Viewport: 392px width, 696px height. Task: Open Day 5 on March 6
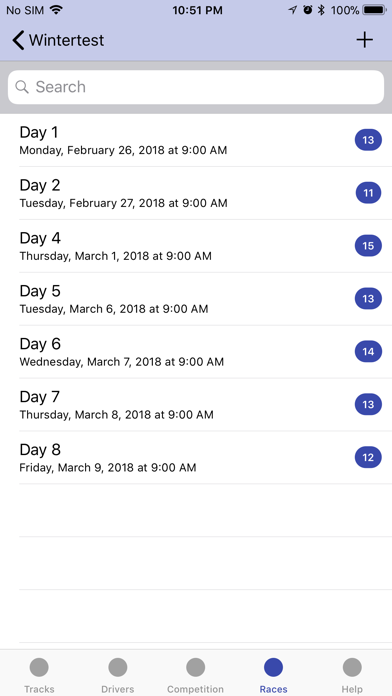196,299
